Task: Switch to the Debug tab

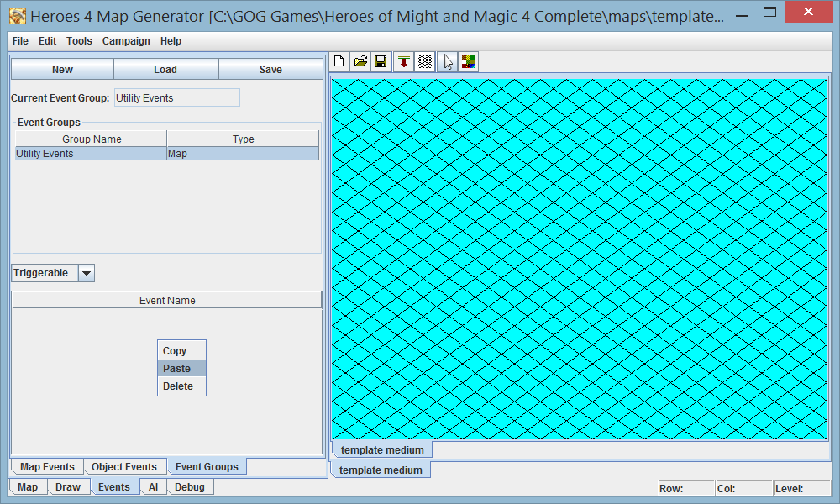Action: click(190, 487)
